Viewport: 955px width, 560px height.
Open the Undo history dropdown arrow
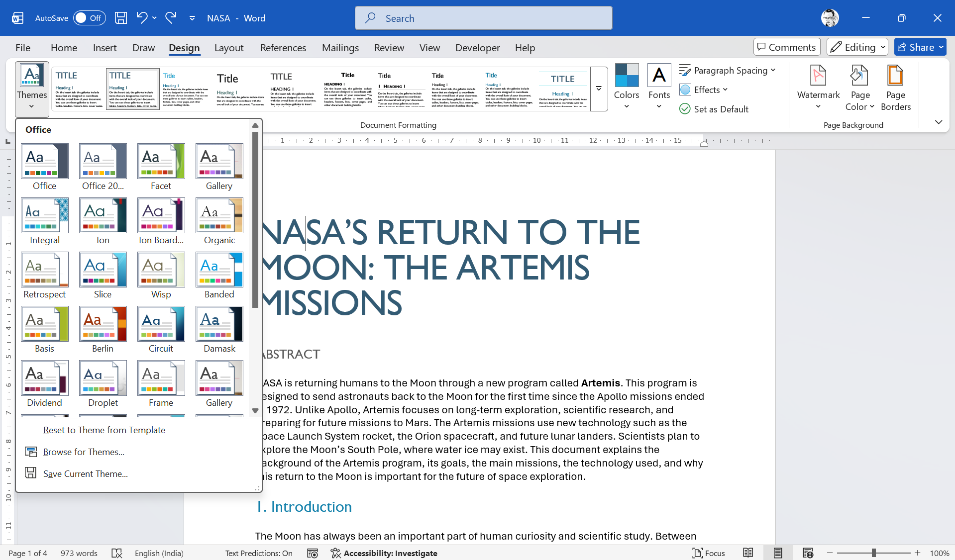tap(154, 18)
